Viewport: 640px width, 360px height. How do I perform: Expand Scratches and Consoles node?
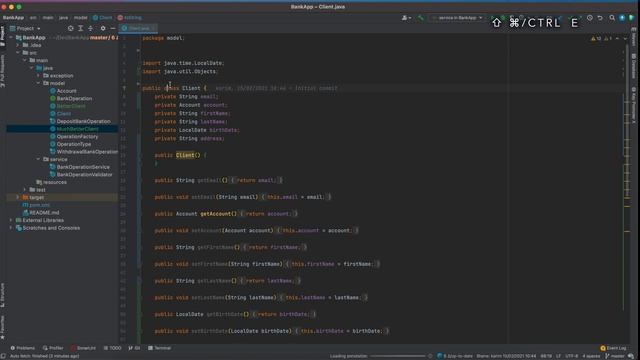(11, 228)
